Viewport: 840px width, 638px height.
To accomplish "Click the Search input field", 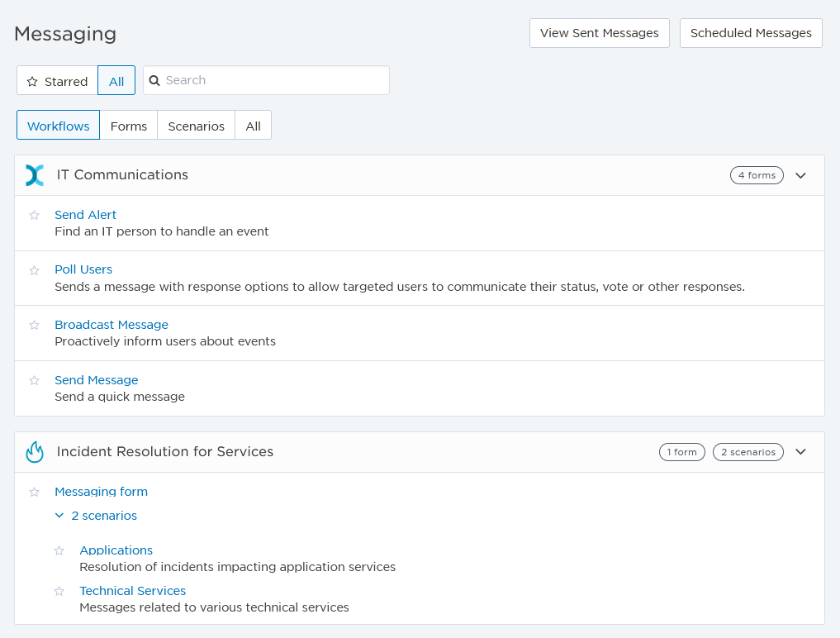I will (273, 80).
